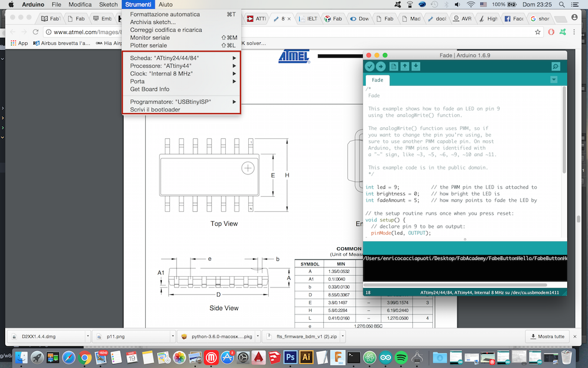Open Illustrator icon in the Dock

[x=306, y=357]
